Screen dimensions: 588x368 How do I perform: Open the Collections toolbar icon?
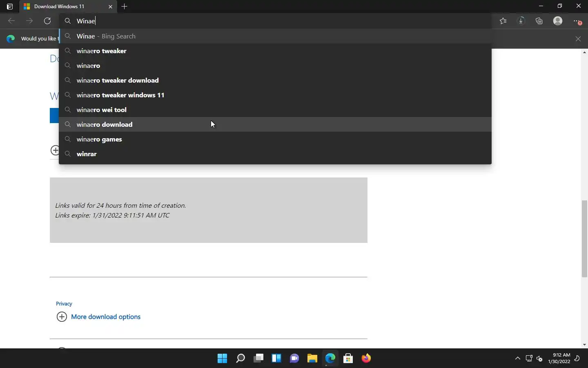coord(539,21)
